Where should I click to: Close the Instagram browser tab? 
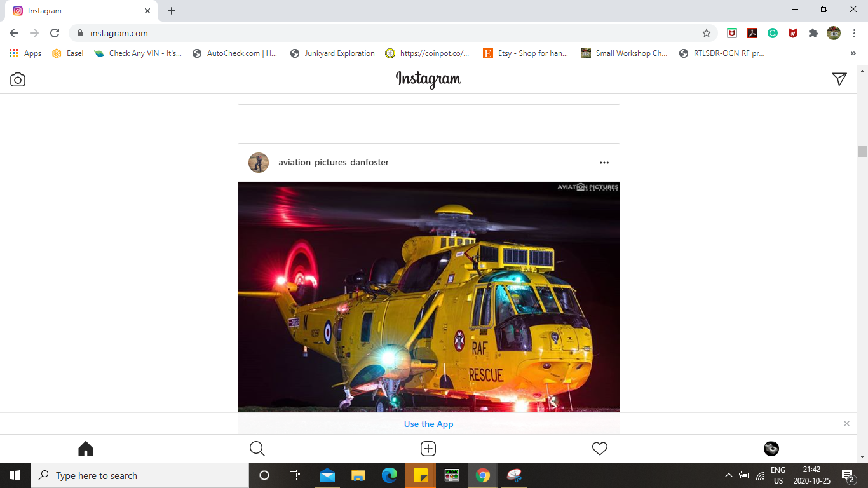pos(147,11)
